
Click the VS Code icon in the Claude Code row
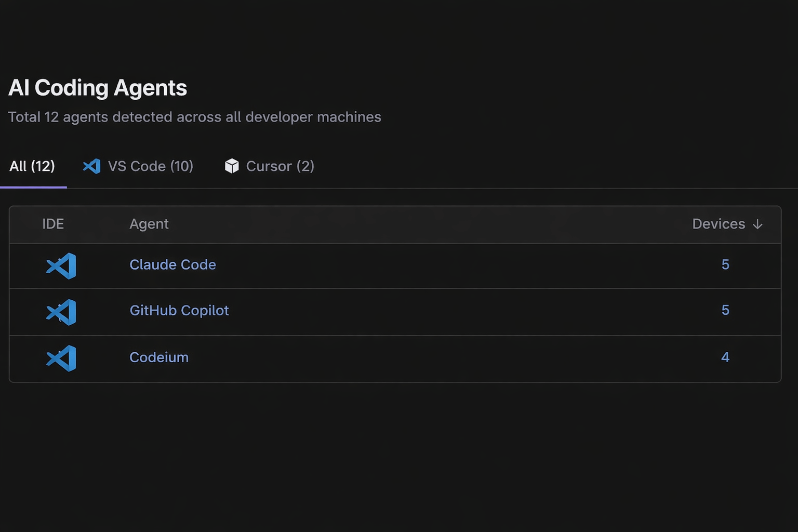[61, 266]
